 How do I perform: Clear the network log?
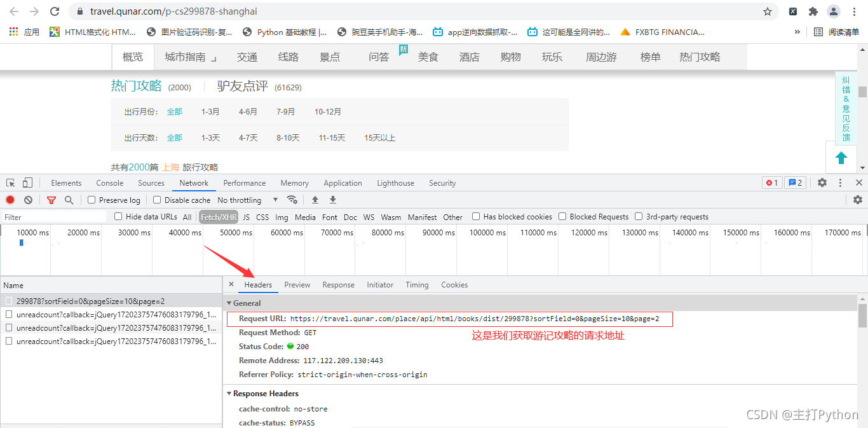pyautogui.click(x=28, y=200)
